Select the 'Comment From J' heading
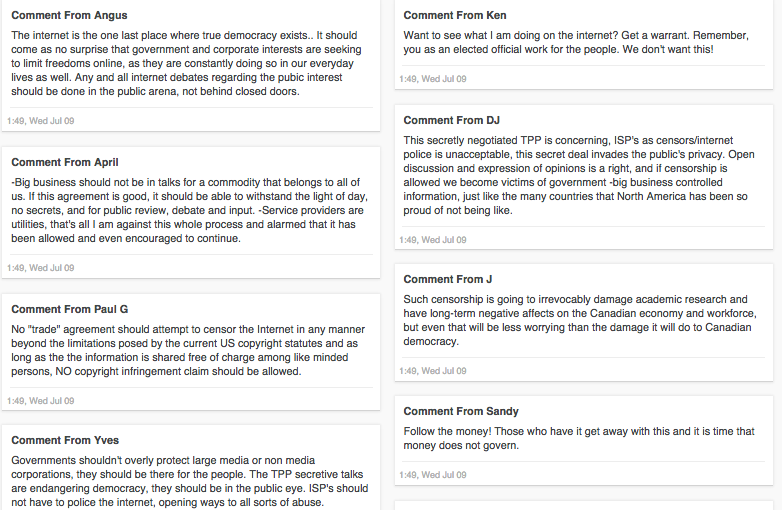 click(448, 280)
